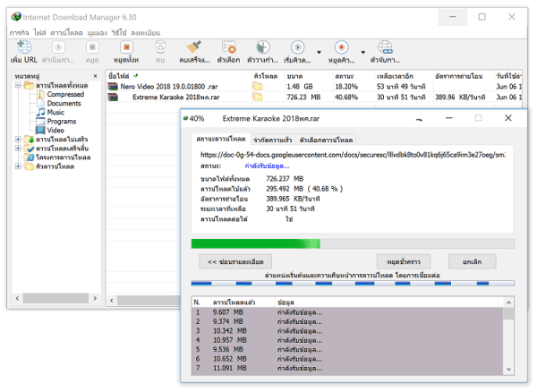Screen dimensions: 537x392
Task: Open the Grabber globe toolbar icon
Action: [x=385, y=47]
